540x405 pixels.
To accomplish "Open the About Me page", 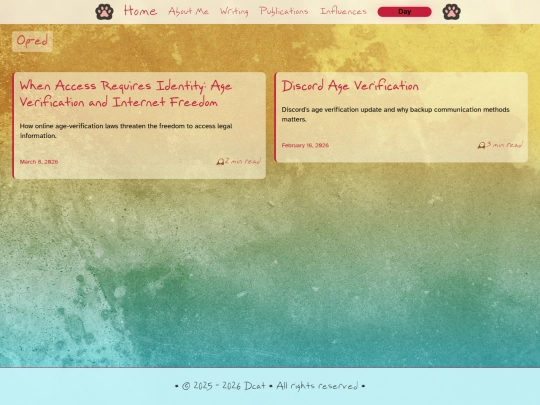I will [189, 11].
